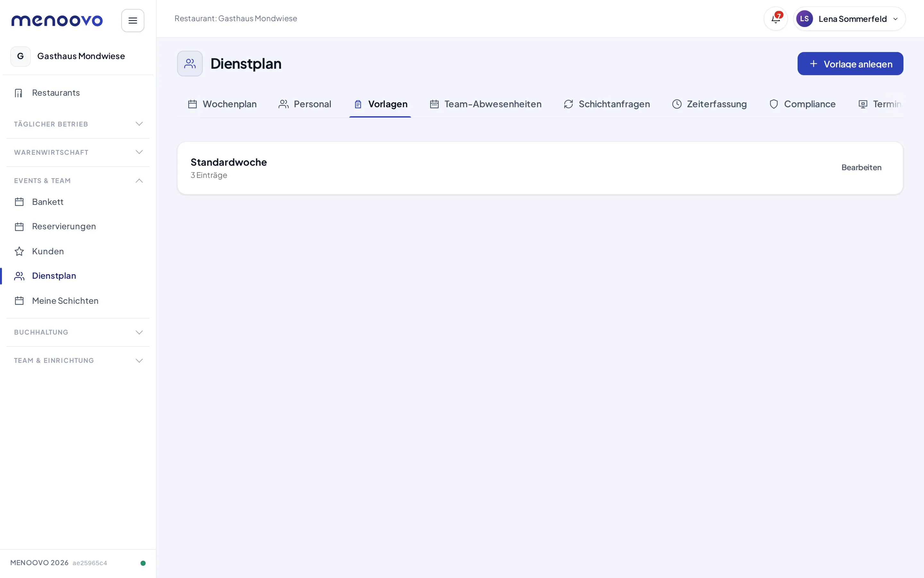The image size is (924, 578).
Task: Collapse the Events & Team section
Action: click(x=78, y=181)
